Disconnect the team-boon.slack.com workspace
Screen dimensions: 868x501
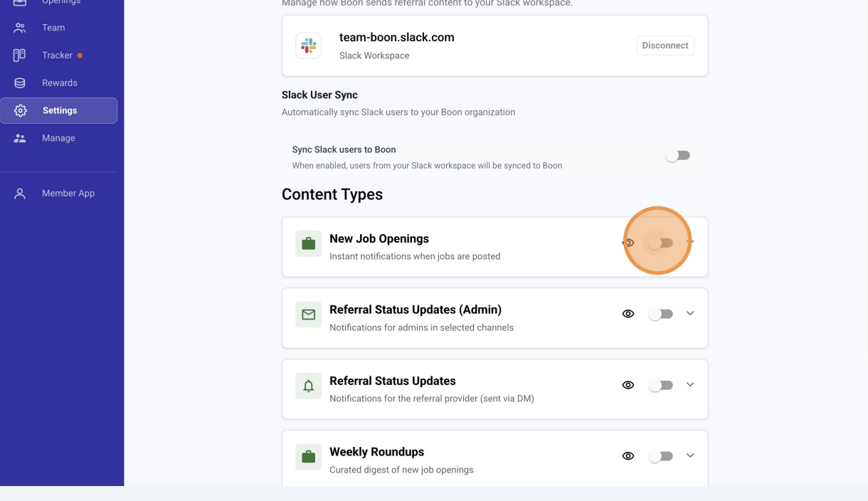click(x=665, y=46)
